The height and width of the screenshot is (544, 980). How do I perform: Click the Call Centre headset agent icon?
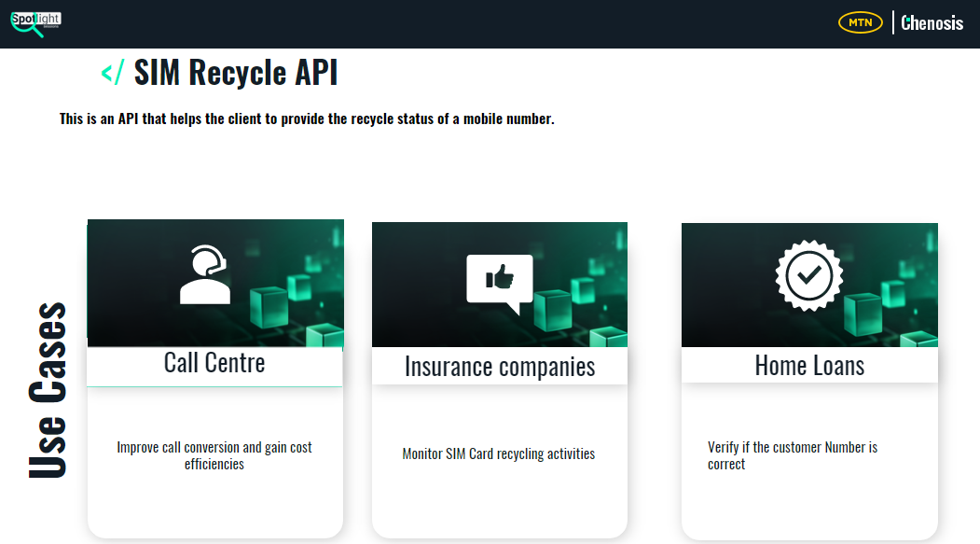(205, 274)
